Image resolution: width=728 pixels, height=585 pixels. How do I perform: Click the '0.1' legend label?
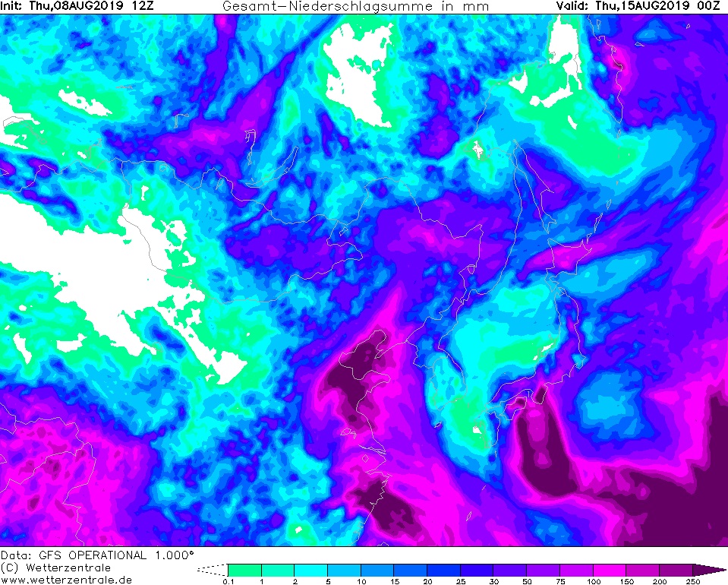click(x=228, y=581)
